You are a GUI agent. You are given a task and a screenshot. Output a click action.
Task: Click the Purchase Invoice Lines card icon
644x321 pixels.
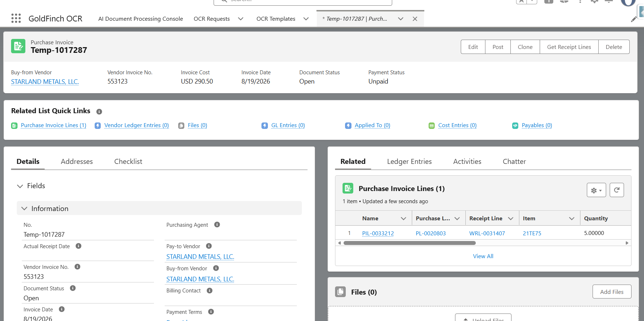[x=348, y=188]
